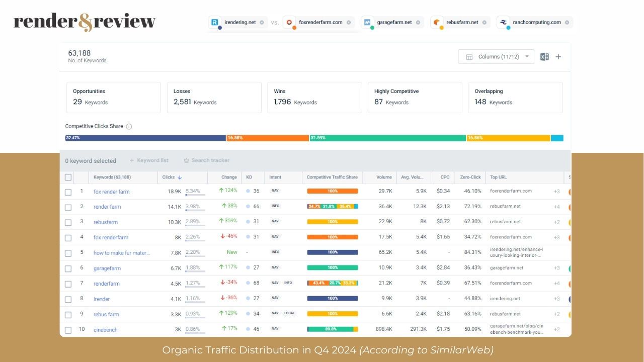
Task: Check the cinebench row checkbox
Action: pos(68,330)
